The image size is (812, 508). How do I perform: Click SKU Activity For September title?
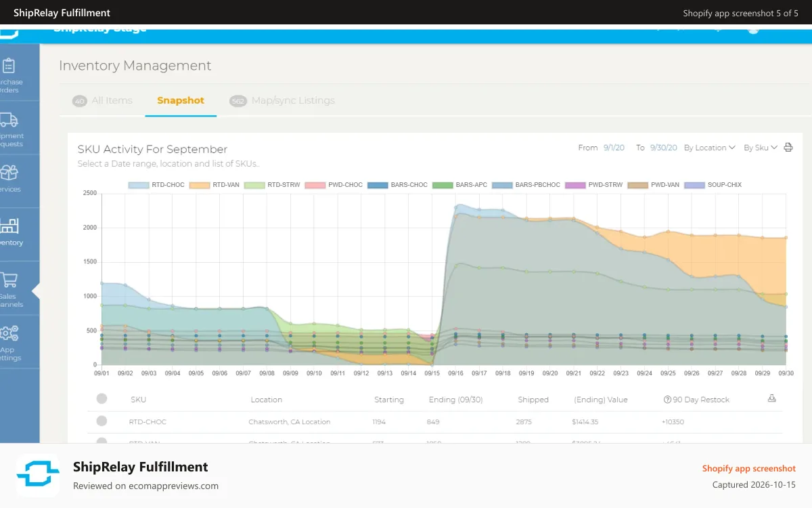point(152,149)
